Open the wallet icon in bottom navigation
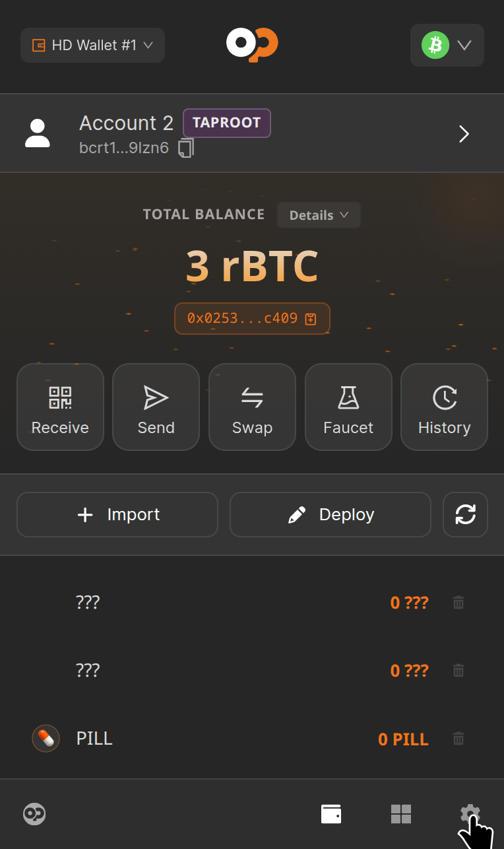This screenshot has height=849, width=504. click(331, 813)
